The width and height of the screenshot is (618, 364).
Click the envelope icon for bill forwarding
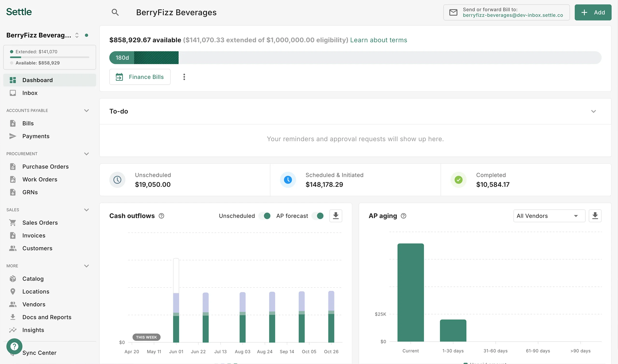[x=453, y=12]
